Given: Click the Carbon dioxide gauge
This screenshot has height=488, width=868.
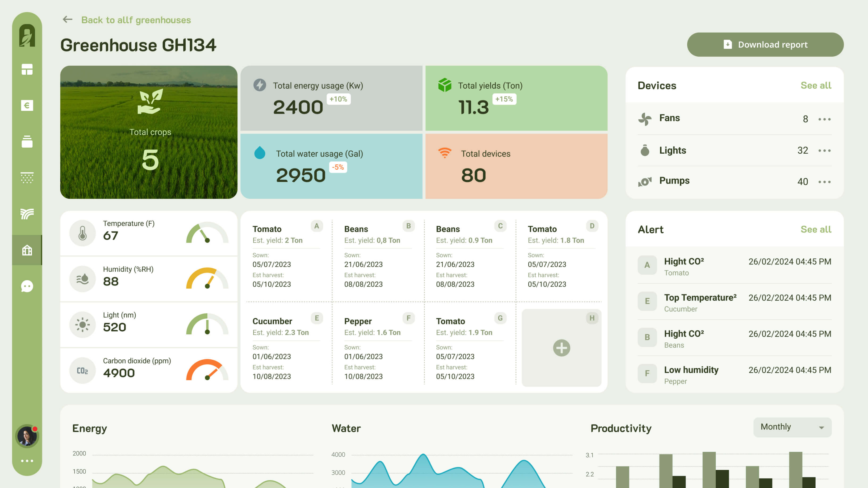Looking at the screenshot, I should tap(207, 370).
